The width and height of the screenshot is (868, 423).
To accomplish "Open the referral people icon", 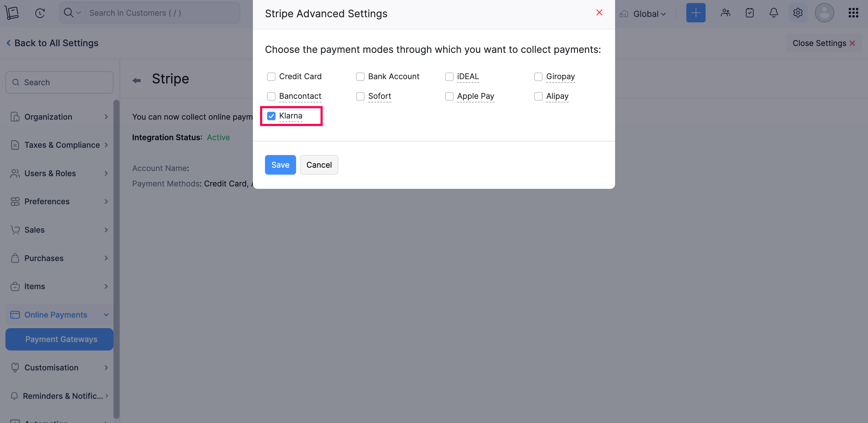I will [725, 13].
